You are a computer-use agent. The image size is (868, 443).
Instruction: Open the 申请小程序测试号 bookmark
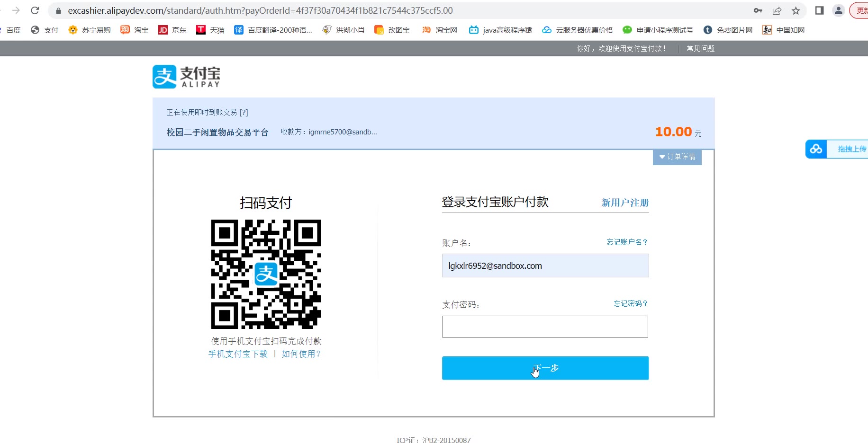658,30
